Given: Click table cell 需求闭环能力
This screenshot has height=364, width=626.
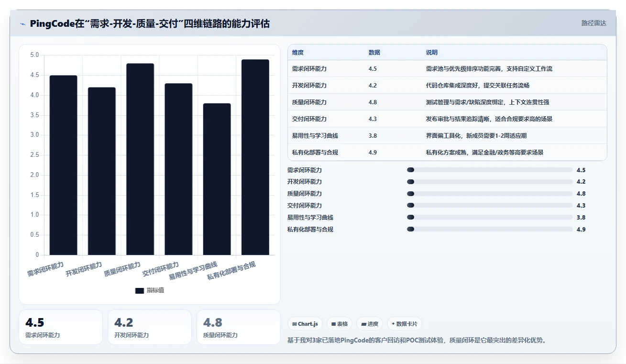Looking at the screenshot, I should 309,69.
